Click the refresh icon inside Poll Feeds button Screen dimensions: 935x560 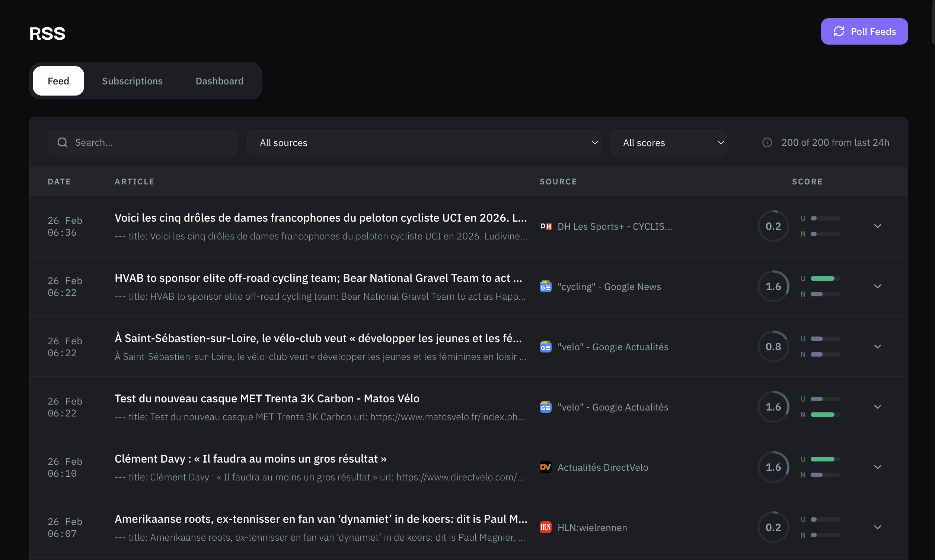(839, 31)
